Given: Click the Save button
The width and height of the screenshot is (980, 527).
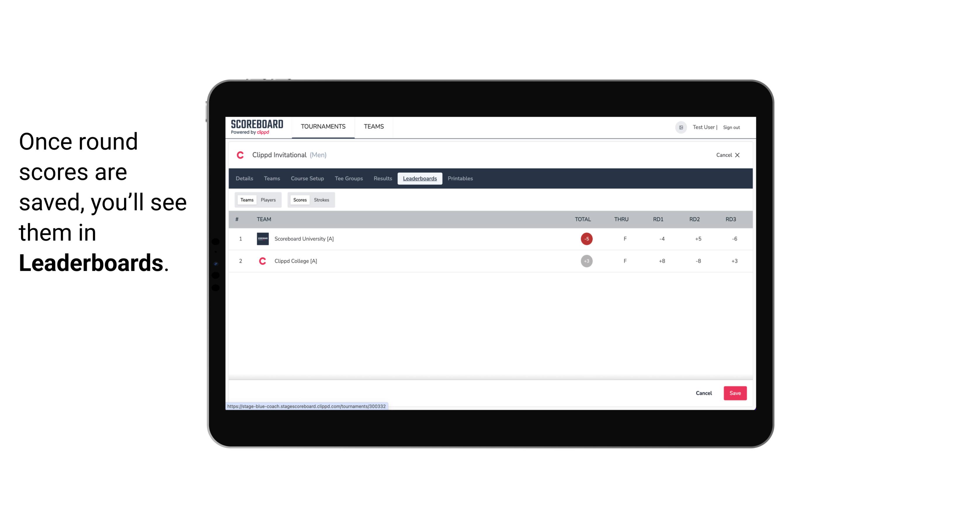Looking at the screenshot, I should point(734,393).
